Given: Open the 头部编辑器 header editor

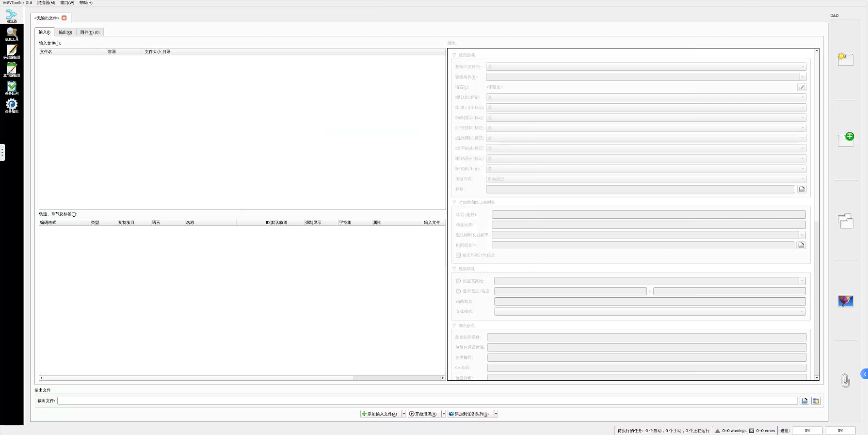Looking at the screenshot, I should (x=12, y=52).
